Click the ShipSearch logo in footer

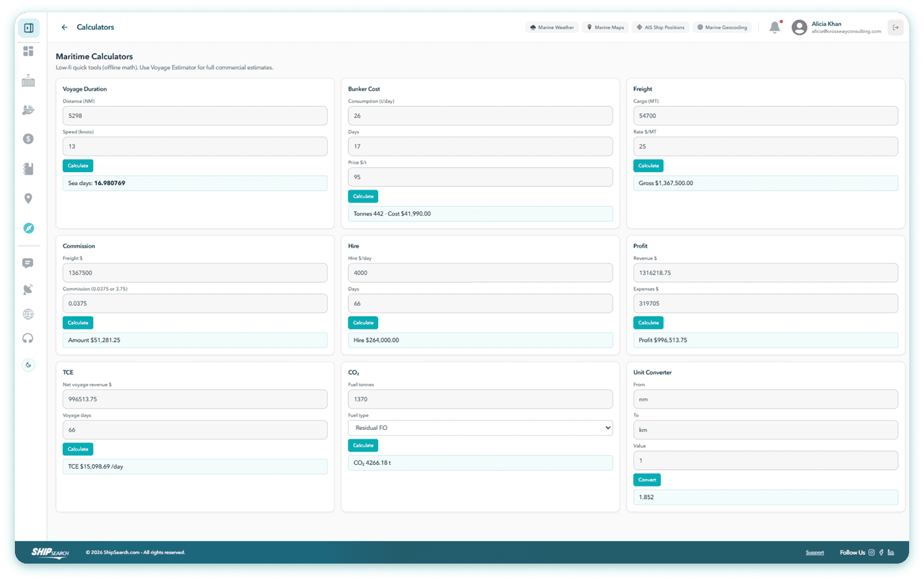pyautogui.click(x=50, y=552)
